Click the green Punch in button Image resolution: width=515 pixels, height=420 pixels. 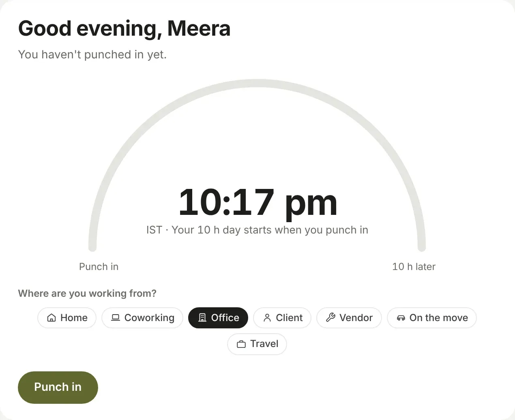(x=58, y=388)
